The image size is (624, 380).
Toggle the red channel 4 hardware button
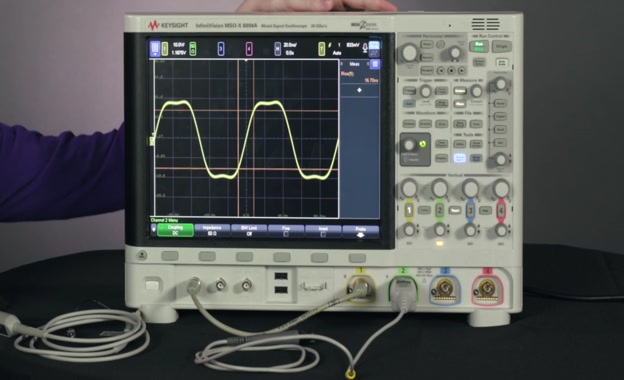pyautogui.click(x=501, y=210)
